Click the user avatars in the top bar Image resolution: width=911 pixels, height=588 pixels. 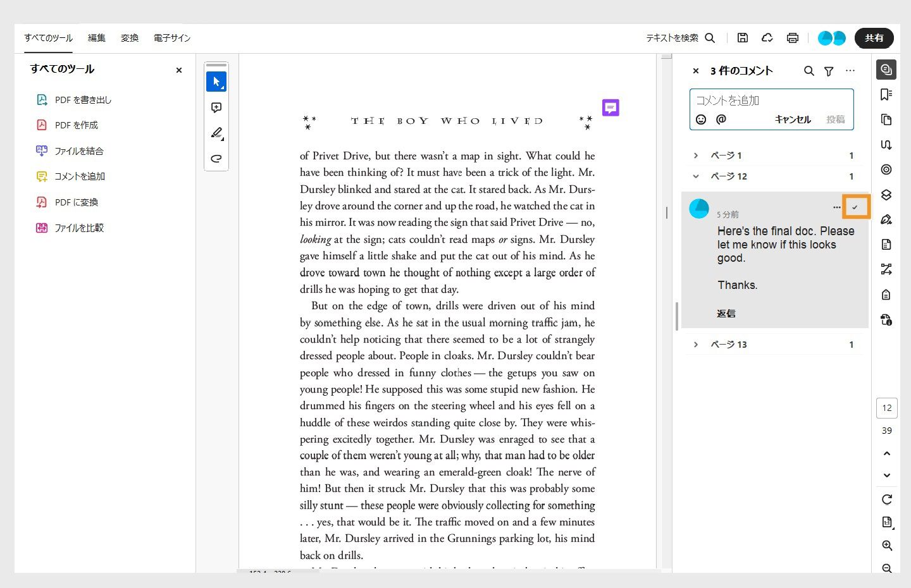[832, 38]
